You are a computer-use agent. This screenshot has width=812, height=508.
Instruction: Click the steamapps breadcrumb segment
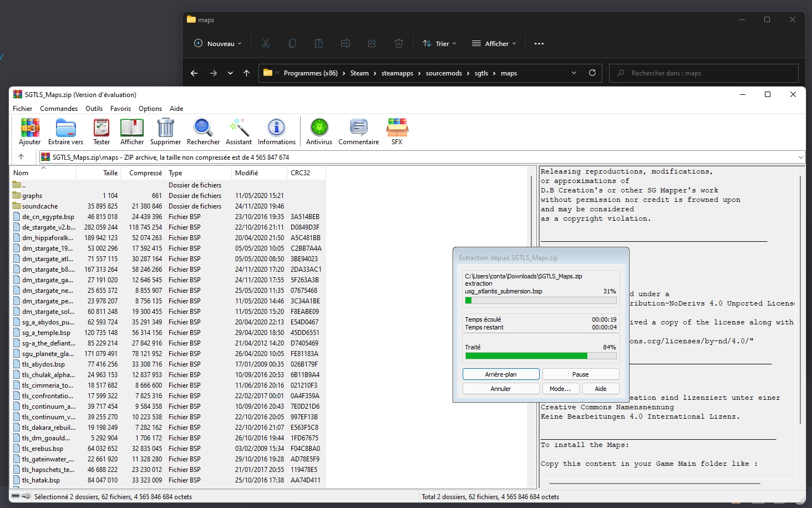[397, 73]
